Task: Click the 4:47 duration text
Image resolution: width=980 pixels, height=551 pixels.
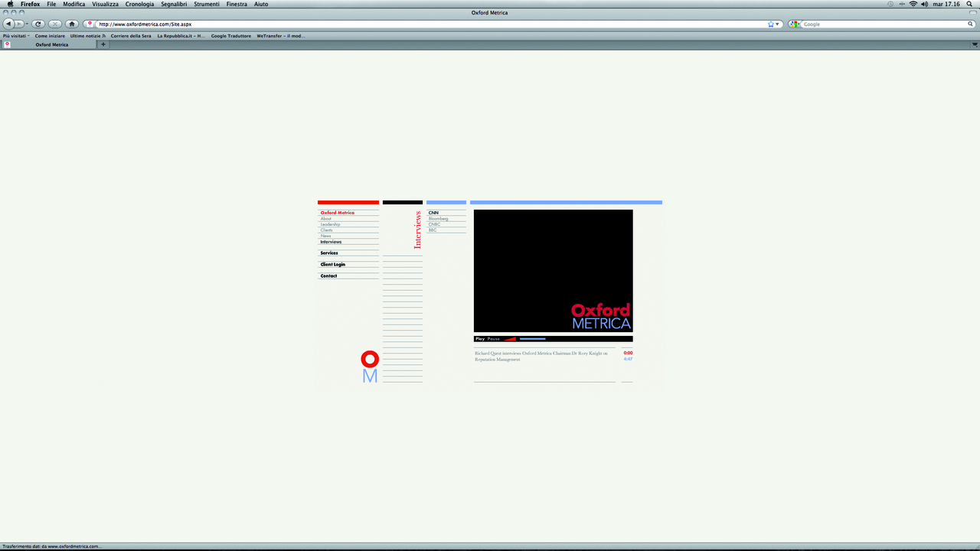Action: point(628,359)
